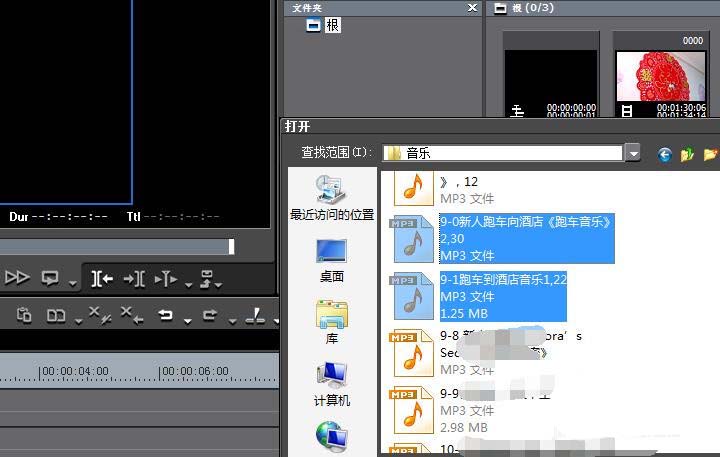The height and width of the screenshot is (457, 720).
Task: Open the redo history dropdown
Action: (232, 321)
